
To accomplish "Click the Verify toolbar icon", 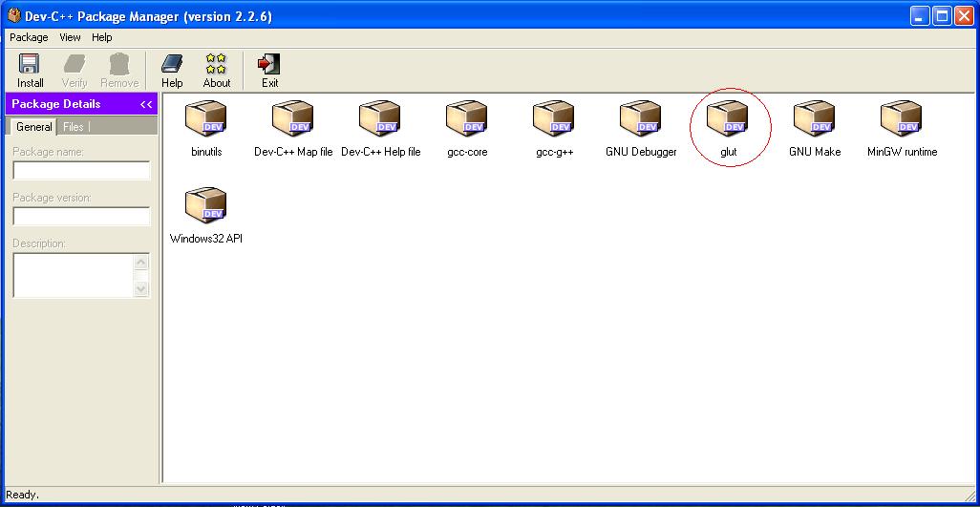I will pyautogui.click(x=75, y=70).
